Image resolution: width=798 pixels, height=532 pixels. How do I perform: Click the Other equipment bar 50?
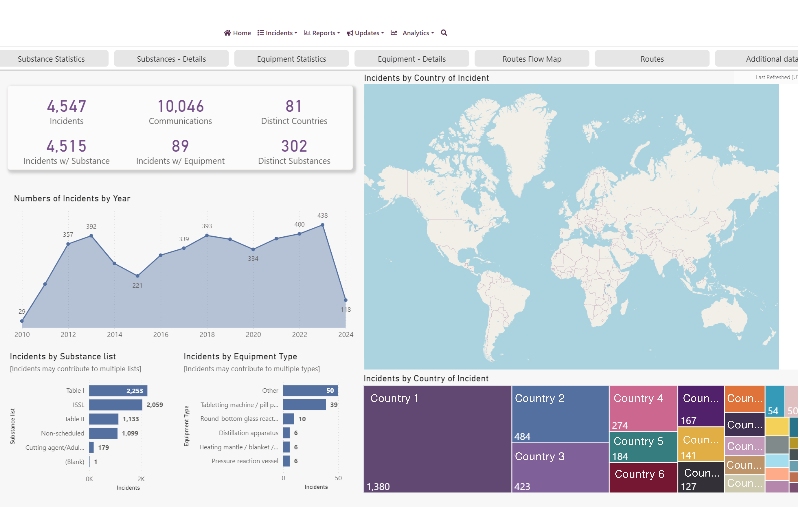point(311,391)
